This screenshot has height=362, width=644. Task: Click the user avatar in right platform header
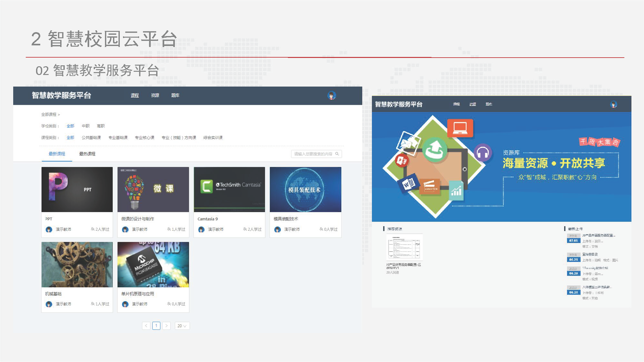[x=613, y=104]
